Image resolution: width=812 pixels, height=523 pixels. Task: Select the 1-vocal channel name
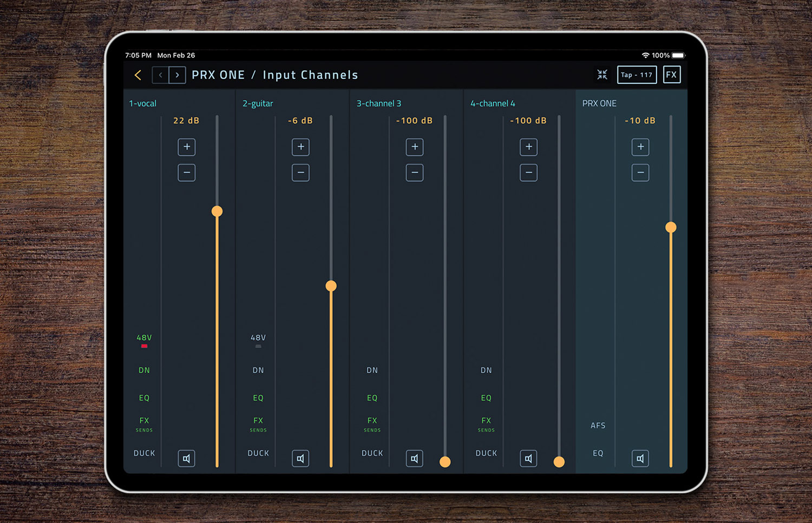pyautogui.click(x=142, y=103)
